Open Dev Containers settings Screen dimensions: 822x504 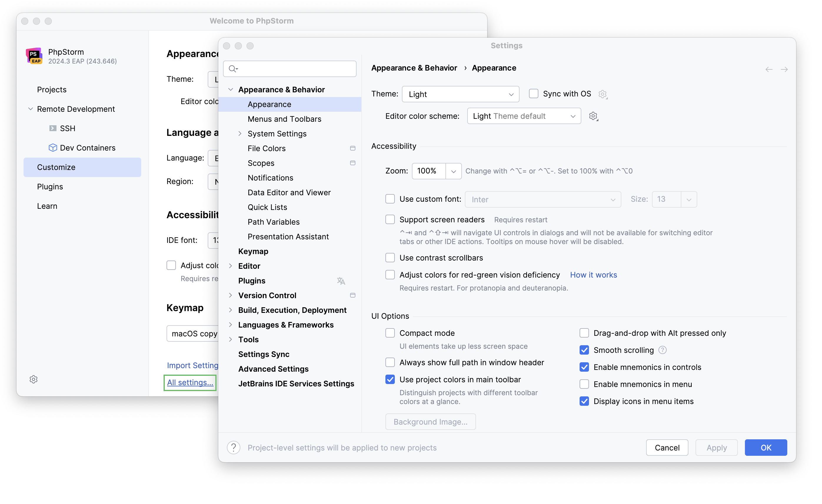point(88,148)
